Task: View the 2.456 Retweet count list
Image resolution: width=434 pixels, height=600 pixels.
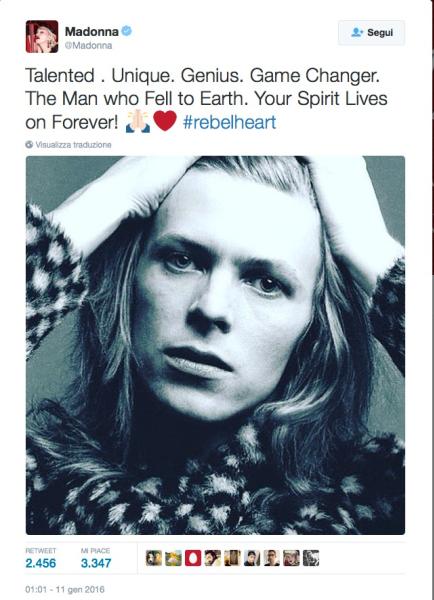Action: click(x=41, y=558)
